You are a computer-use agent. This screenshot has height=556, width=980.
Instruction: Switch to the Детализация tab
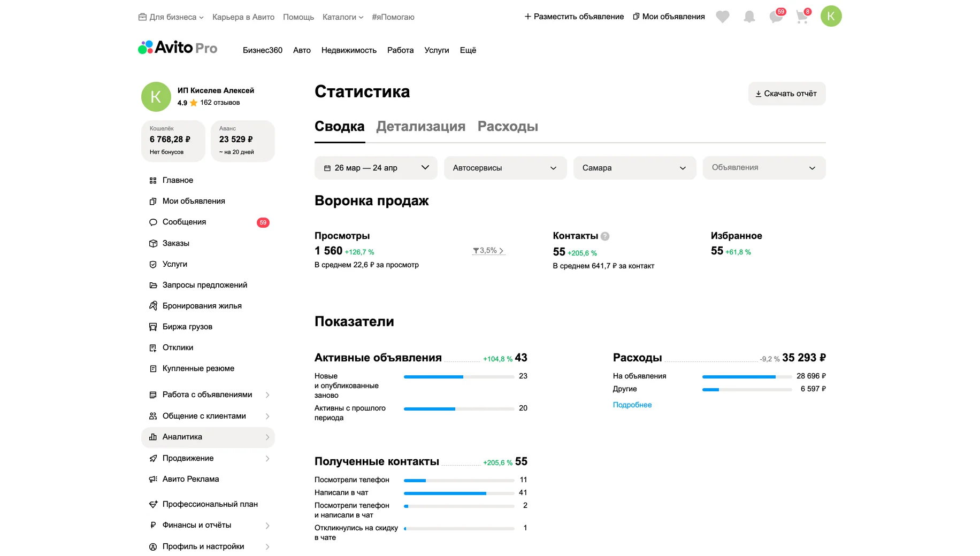coord(420,127)
